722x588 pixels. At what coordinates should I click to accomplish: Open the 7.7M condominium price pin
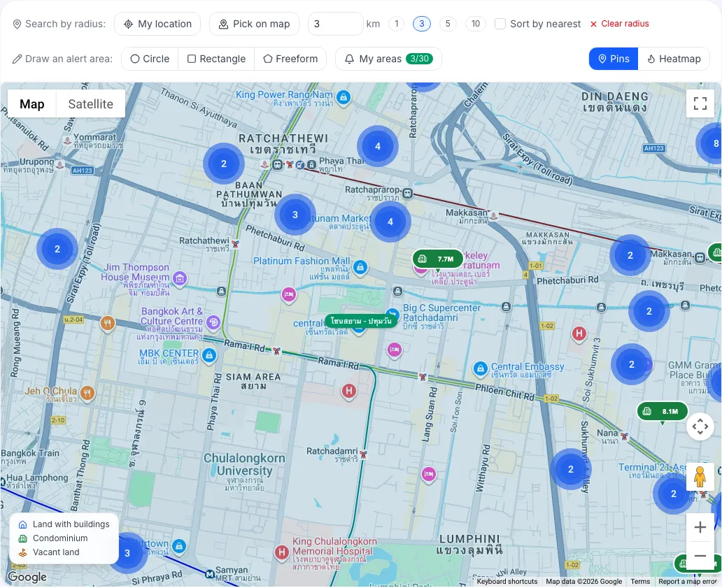tap(437, 259)
